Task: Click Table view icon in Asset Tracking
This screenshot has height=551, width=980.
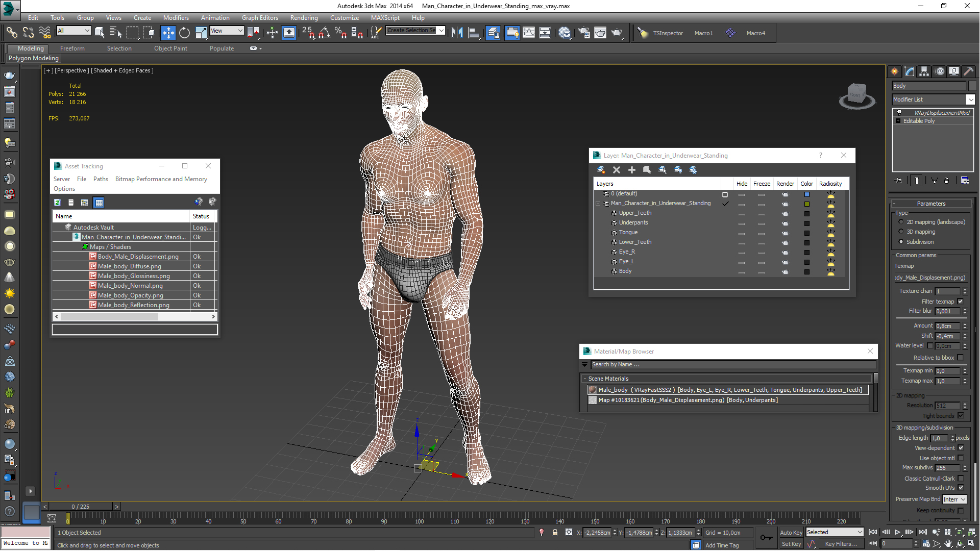Action: 99,203
